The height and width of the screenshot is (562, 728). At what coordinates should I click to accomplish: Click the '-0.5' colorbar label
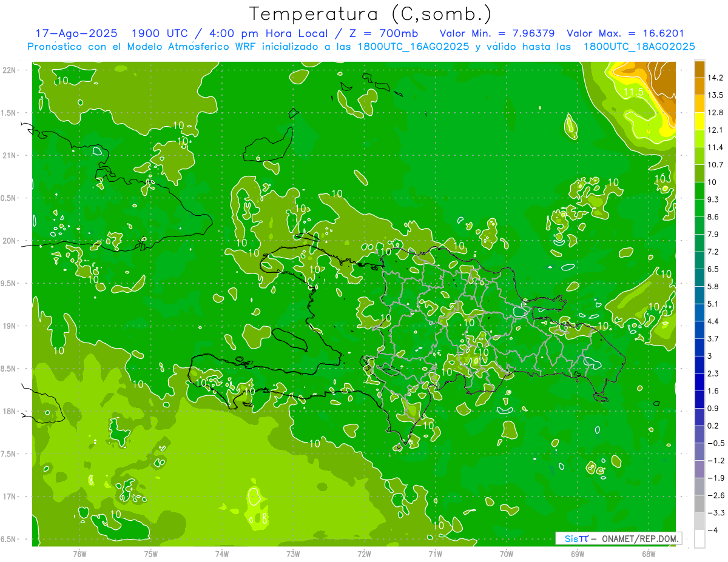point(716,443)
